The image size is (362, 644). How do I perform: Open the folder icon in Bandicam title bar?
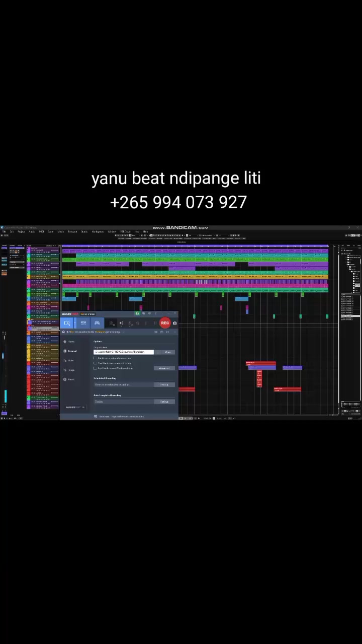click(x=143, y=313)
